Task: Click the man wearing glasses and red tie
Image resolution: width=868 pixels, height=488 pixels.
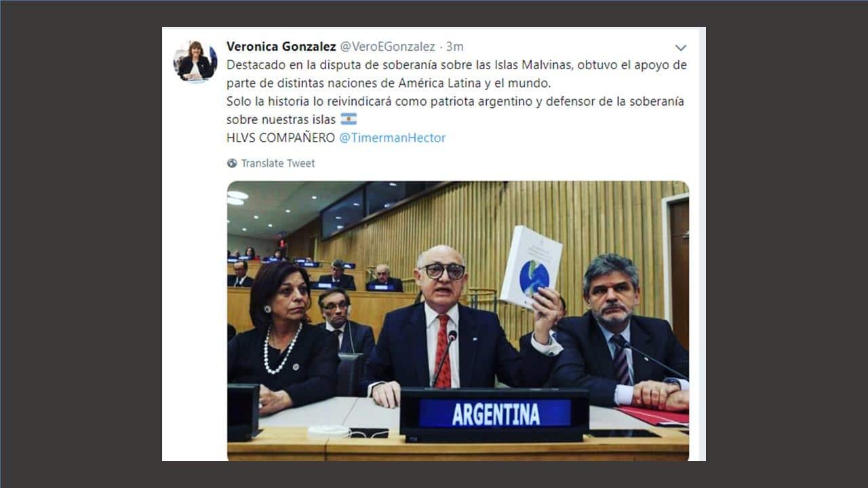Action: coord(441,325)
